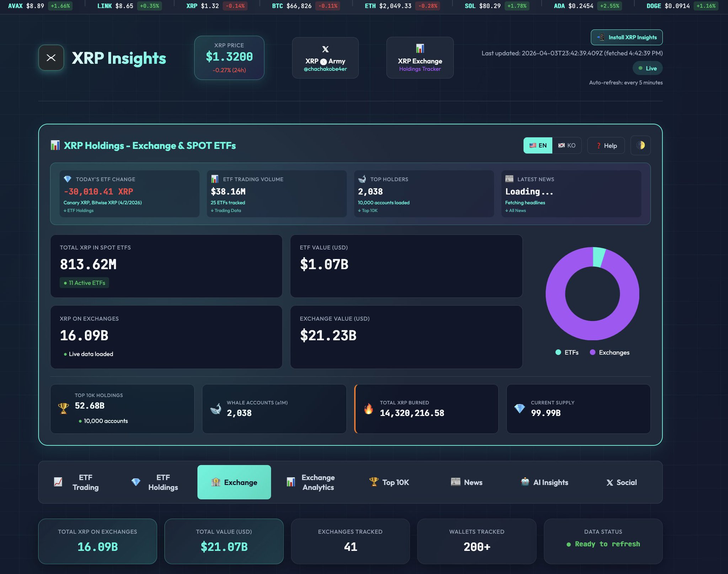Select the EN language option
The height and width of the screenshot is (574, 728).
(x=538, y=145)
